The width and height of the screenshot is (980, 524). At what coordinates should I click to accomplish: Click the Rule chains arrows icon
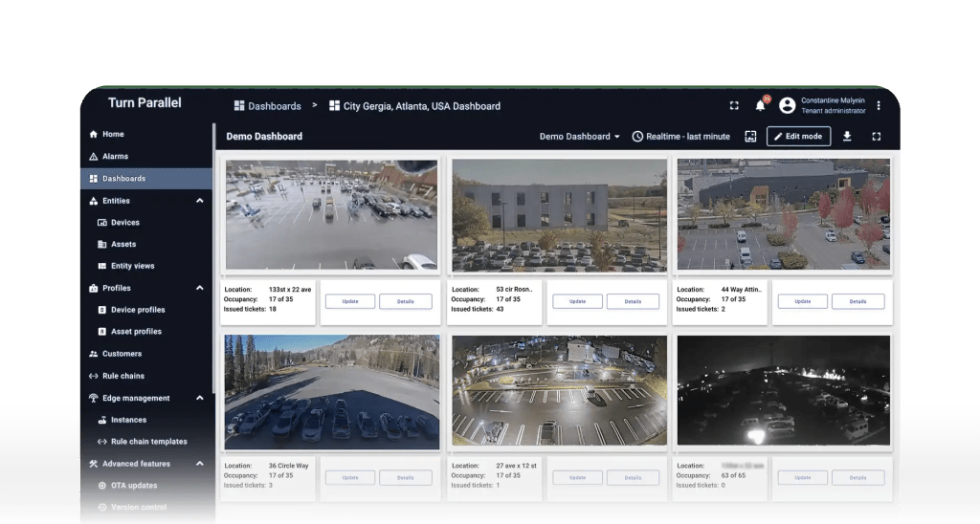pyautogui.click(x=94, y=376)
